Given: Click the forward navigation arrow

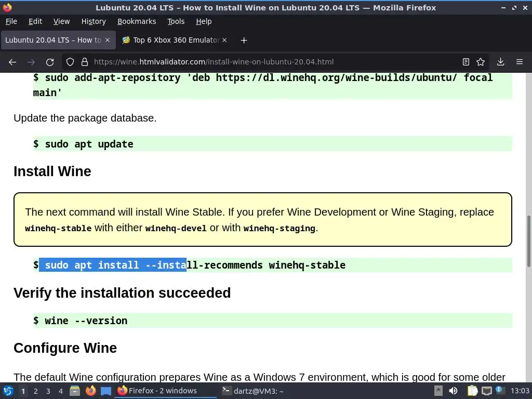Looking at the screenshot, I should [31, 62].
